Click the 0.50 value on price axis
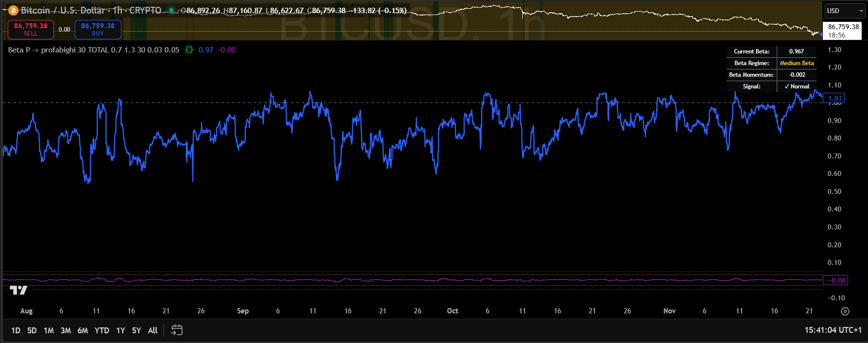 click(x=835, y=191)
